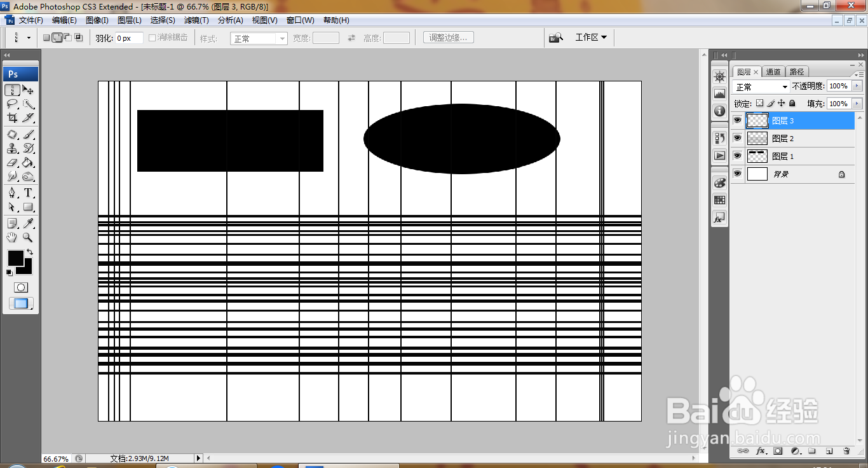
Task: Open the Navigator panel icon
Action: coord(719,77)
